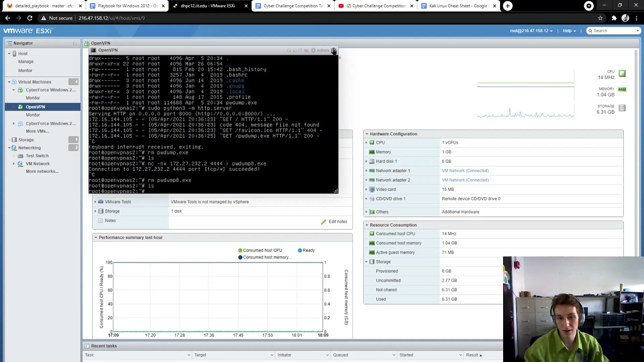644x362 pixels.
Task: Sort recent tasks by Initiator column
Action: (302, 355)
